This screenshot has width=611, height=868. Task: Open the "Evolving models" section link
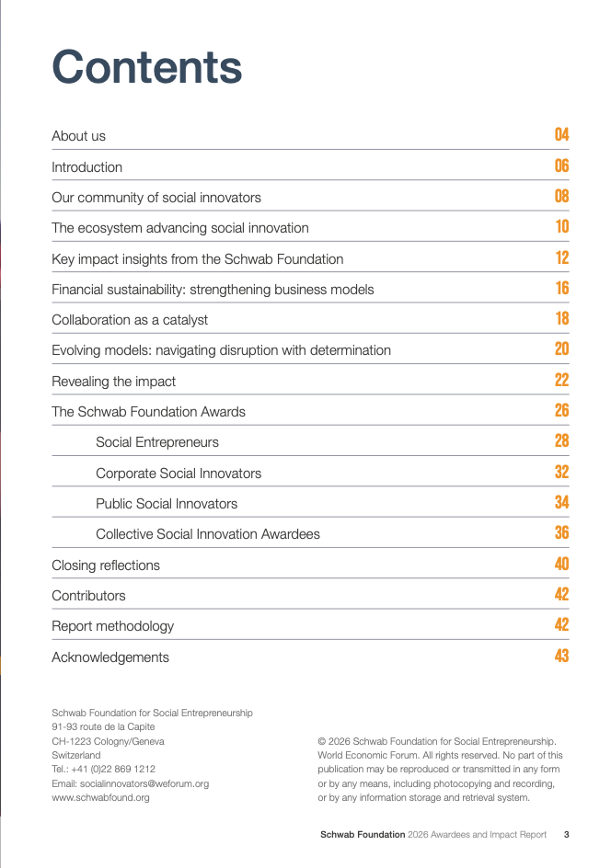[221, 350]
